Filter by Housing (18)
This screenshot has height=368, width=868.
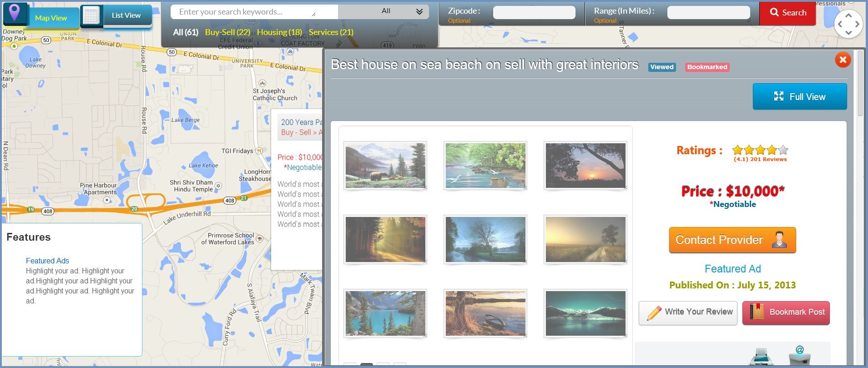point(279,32)
